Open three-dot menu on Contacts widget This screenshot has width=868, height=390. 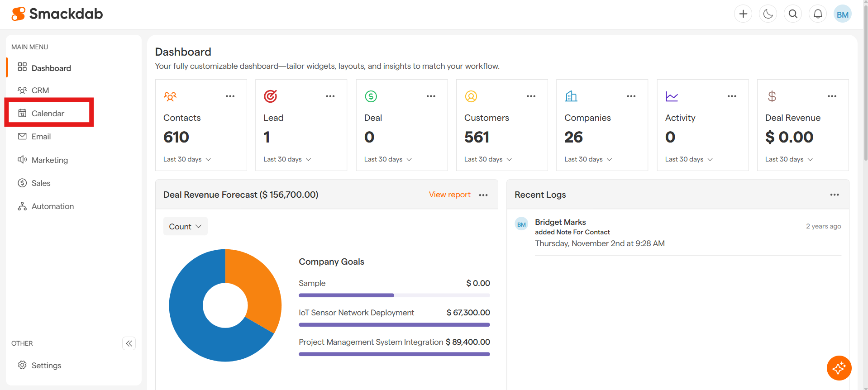(230, 96)
